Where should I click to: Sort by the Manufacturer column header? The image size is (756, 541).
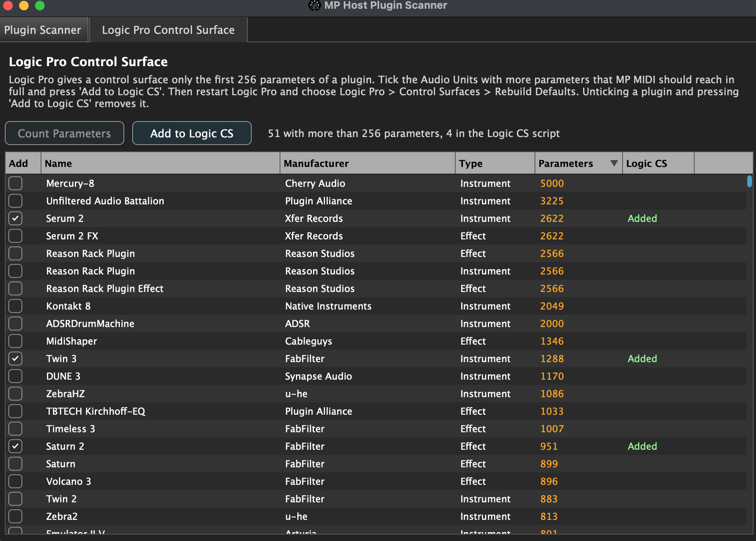368,163
